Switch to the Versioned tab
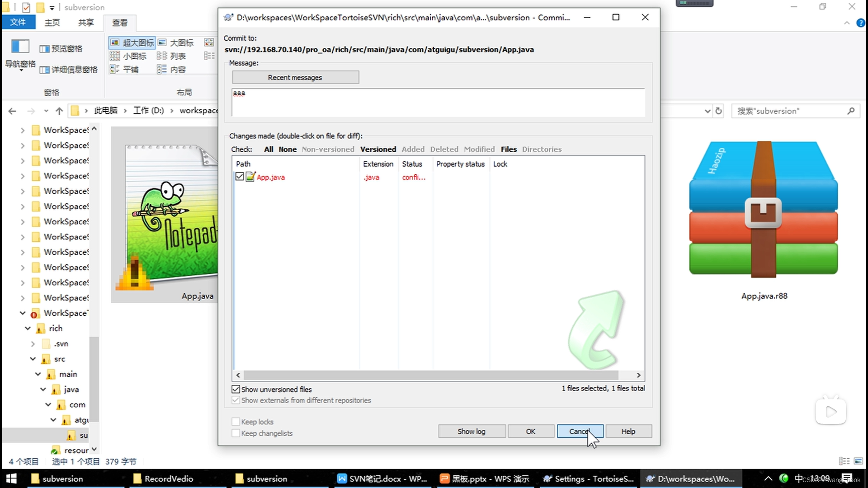This screenshot has width=868, height=488. click(377, 149)
